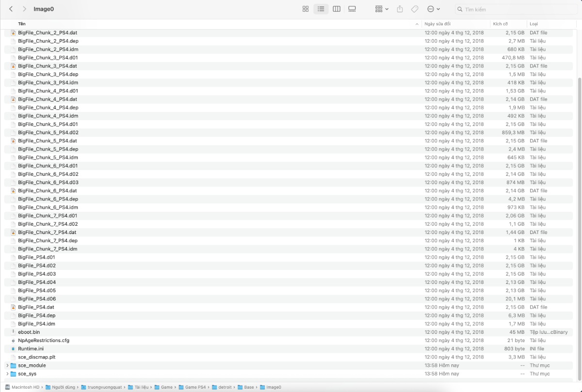The image size is (582, 392).
Task: Open the group-by dropdown in the toolbar
Action: pos(382,9)
